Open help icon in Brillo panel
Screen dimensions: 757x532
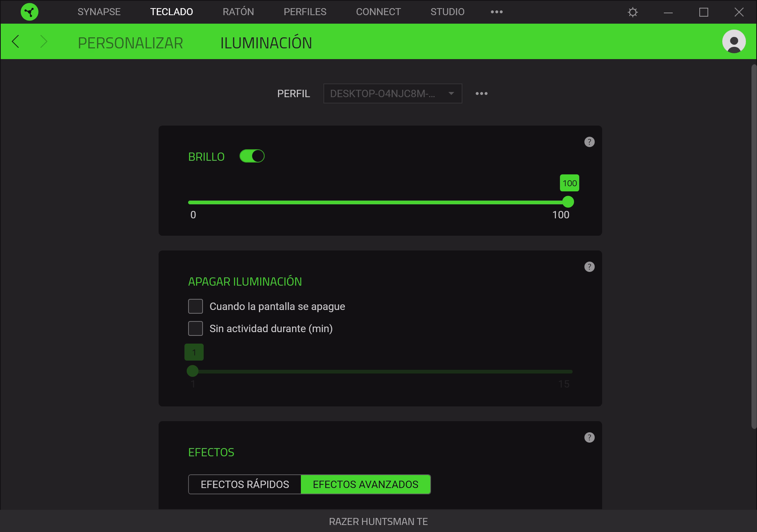point(589,142)
